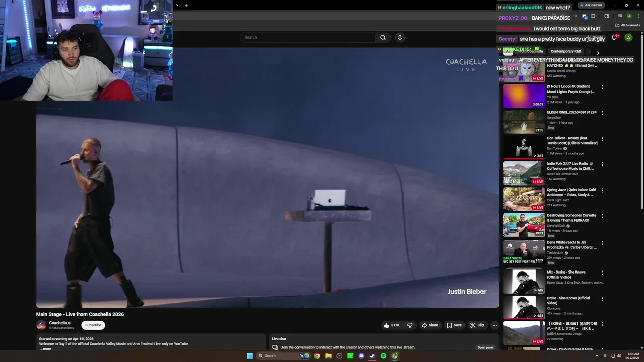Open options for 4K Gradient Mood Lights video

click(602, 87)
